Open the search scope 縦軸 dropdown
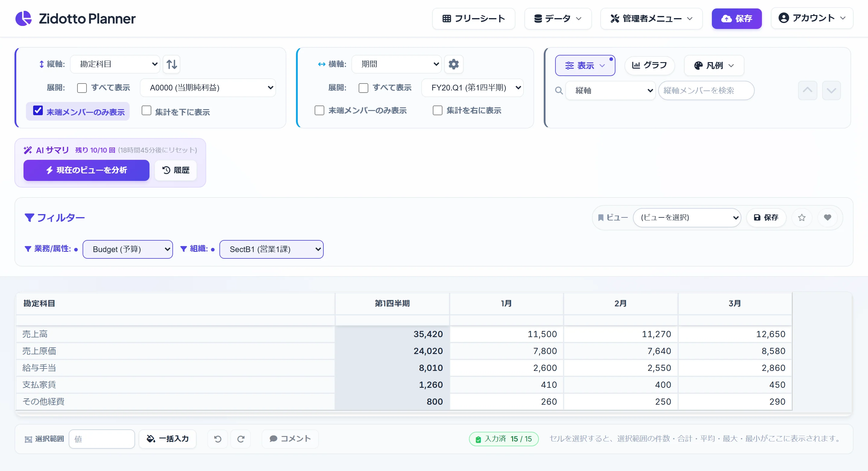The image size is (868, 471). coord(610,90)
